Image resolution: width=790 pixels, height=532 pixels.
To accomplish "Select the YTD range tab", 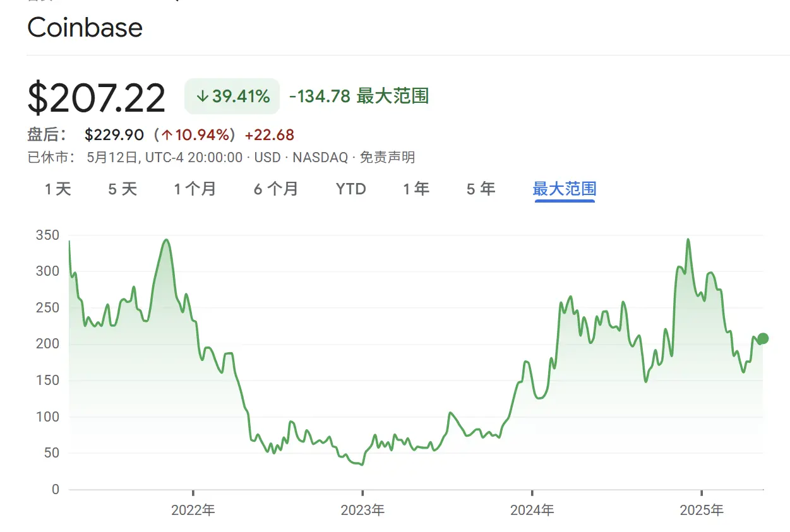I will 351,189.
